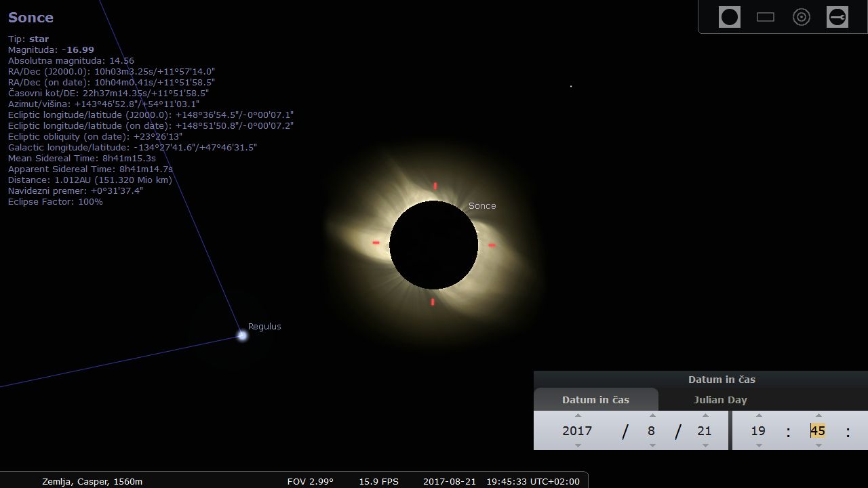Decrease the hour with the arrow below 19
The image size is (868, 488).
(759, 445)
